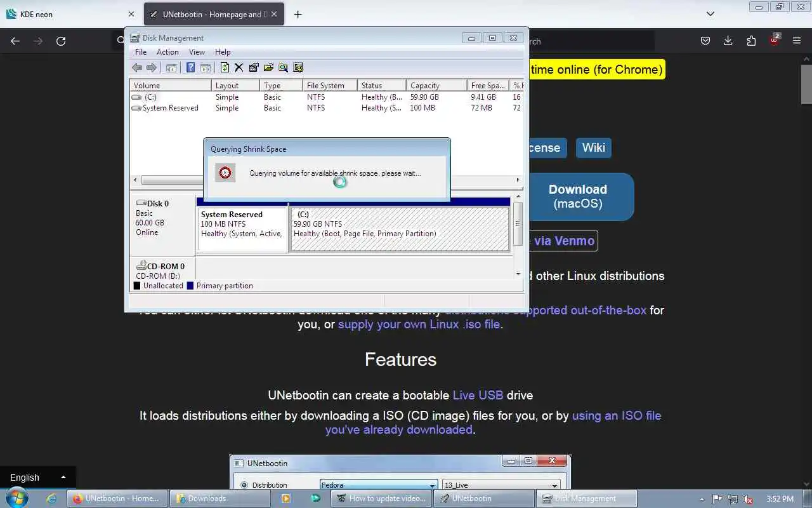Show/hide console tree icon in Disk Management
This screenshot has width=812, height=508.
pos(171,68)
